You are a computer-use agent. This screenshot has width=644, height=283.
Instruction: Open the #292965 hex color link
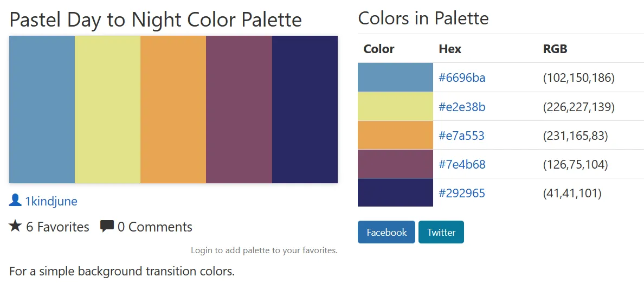coord(462,193)
